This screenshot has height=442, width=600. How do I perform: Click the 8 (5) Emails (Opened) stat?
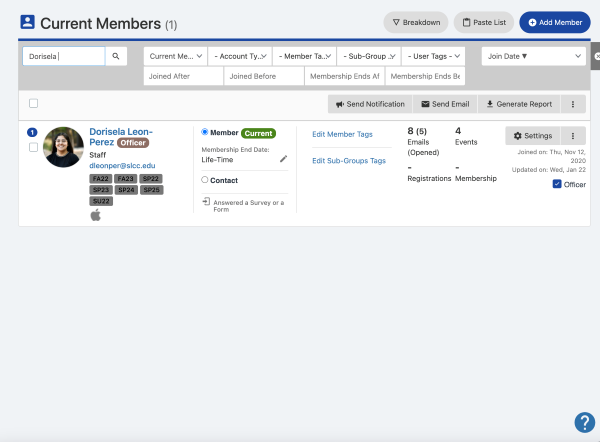423,142
